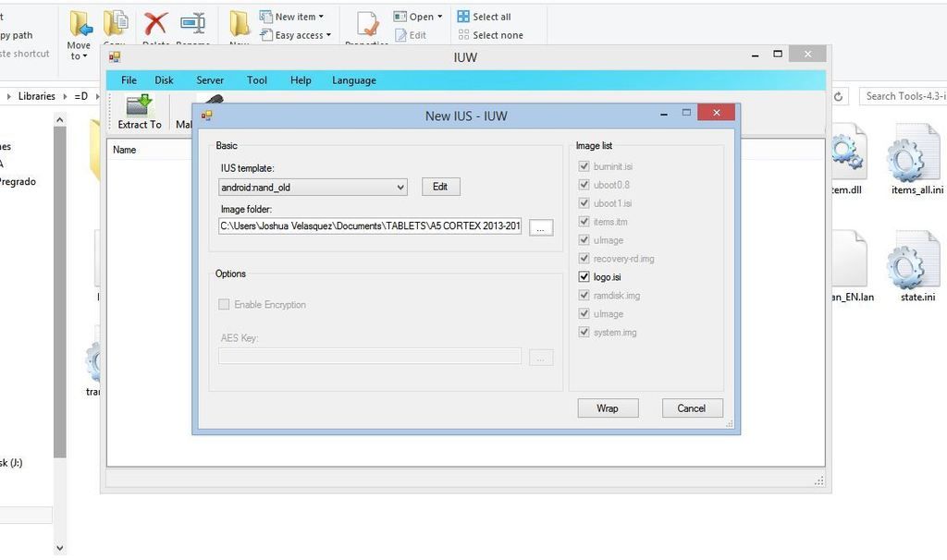The width and height of the screenshot is (947, 560).
Task: Open the Disk menu
Action: click(164, 80)
